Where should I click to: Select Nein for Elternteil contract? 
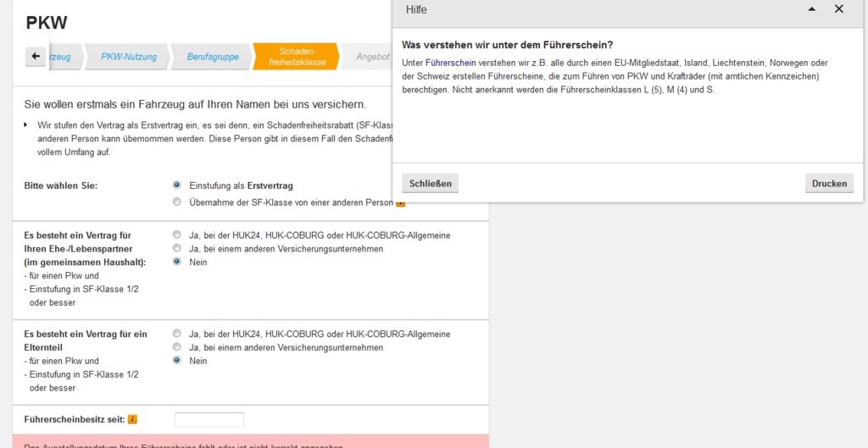click(176, 361)
